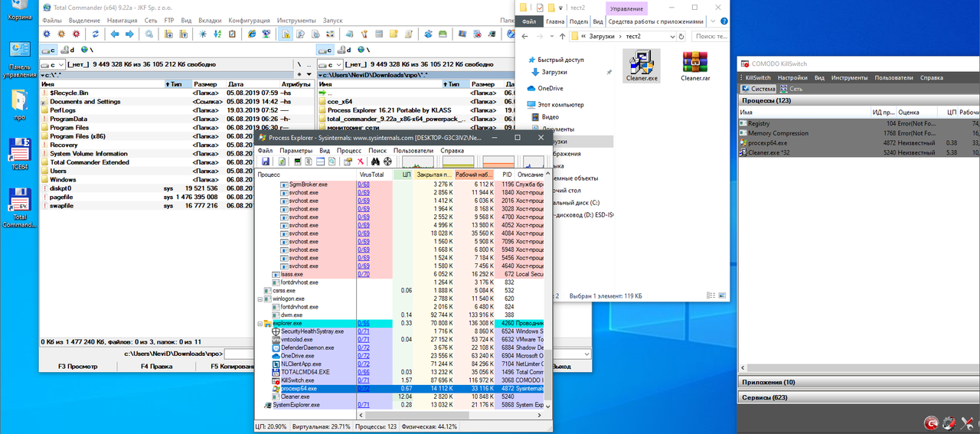Image resolution: width=980 pixels, height=434 pixels.
Task: Open the Cleaner.exe file in Explorer window
Action: tap(641, 66)
